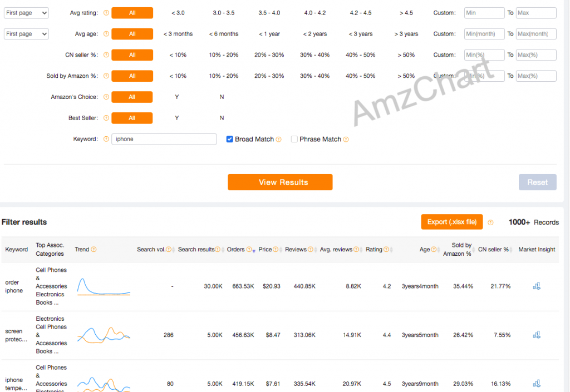Click the Avg rating help icon
Viewport: 570px width, 392px height.
106,13
